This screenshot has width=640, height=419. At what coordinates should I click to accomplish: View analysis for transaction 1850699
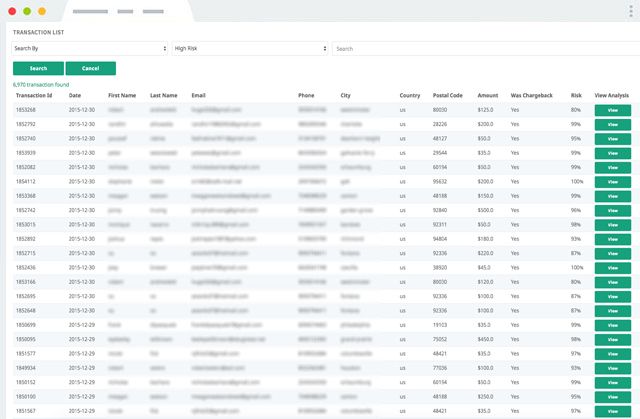click(613, 325)
